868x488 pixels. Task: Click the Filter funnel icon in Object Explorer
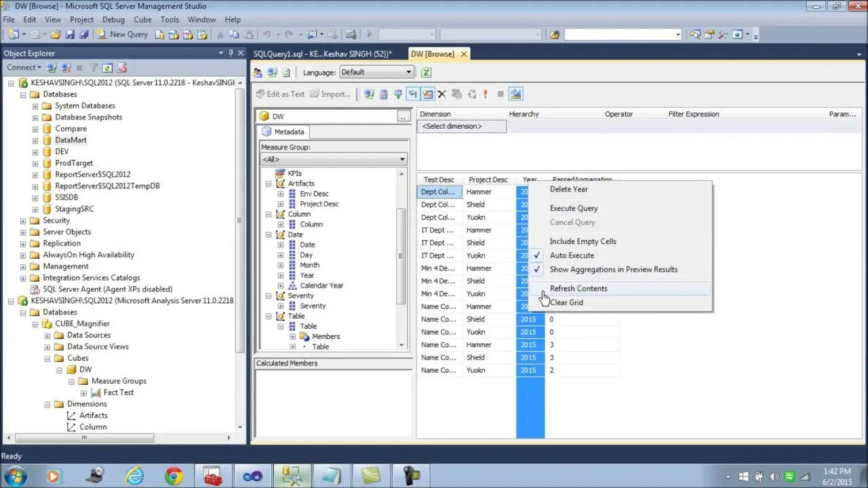click(x=94, y=68)
